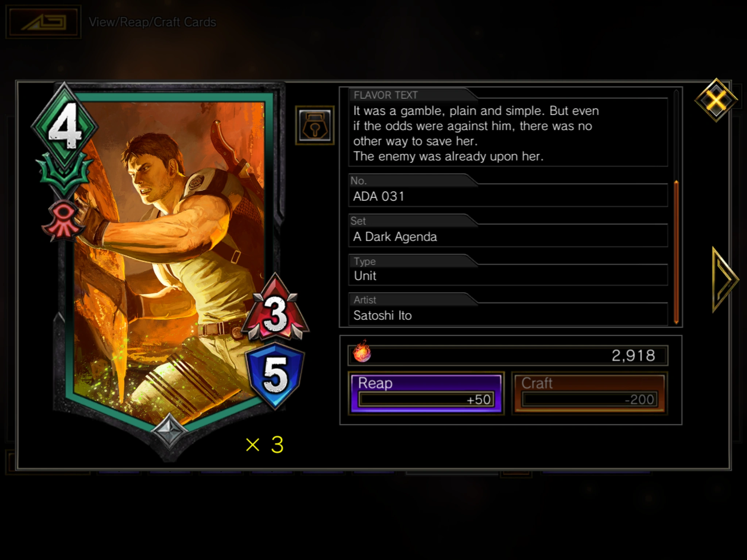Go to next card with right arrow
This screenshot has height=560, width=747.
coord(725,280)
